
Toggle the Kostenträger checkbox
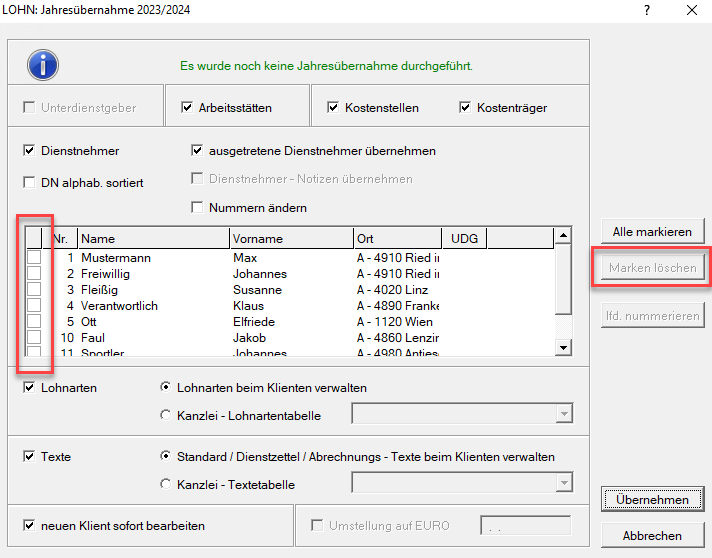point(465,108)
